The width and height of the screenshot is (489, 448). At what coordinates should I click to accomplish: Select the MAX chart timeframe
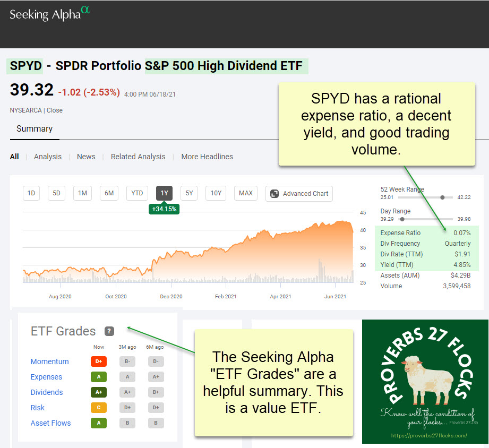[x=246, y=193]
